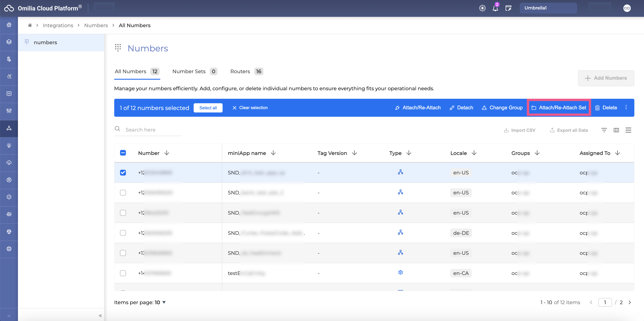This screenshot has height=321, width=644.
Task: Click the Clear selection button
Action: [x=250, y=107]
